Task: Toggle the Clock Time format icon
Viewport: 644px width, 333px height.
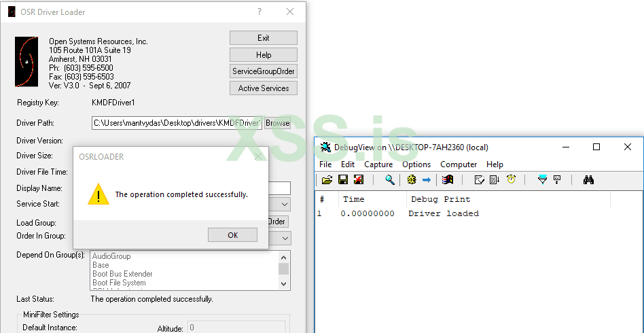Action: coord(511,179)
